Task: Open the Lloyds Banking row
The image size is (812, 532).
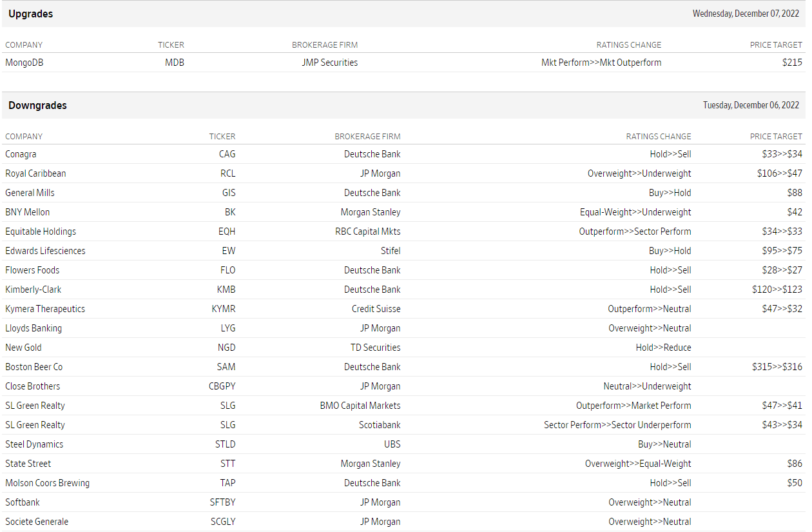Action: tap(34, 328)
